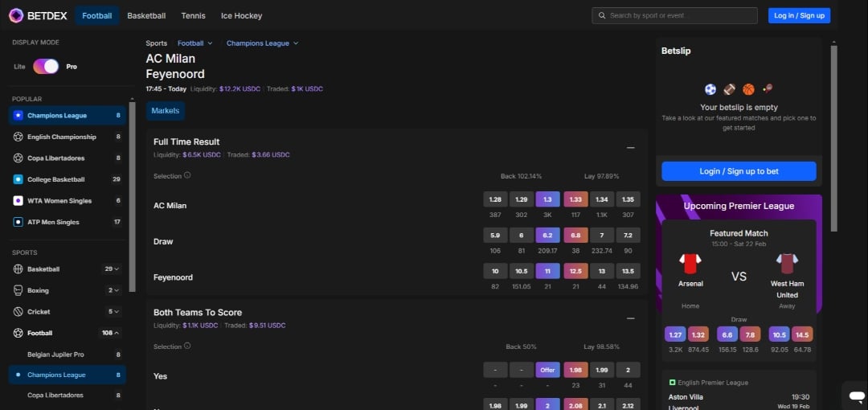Open the Football top navigation tab

pos(97,15)
